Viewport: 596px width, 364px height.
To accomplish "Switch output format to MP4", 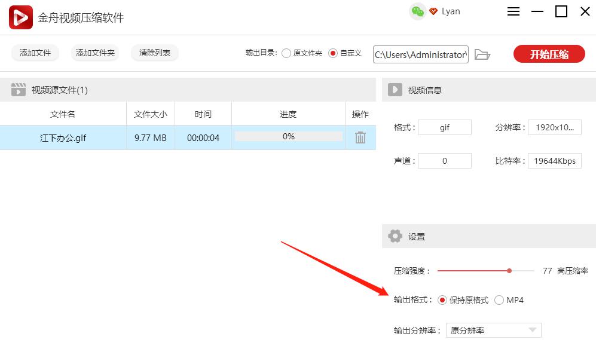I will pyautogui.click(x=499, y=300).
